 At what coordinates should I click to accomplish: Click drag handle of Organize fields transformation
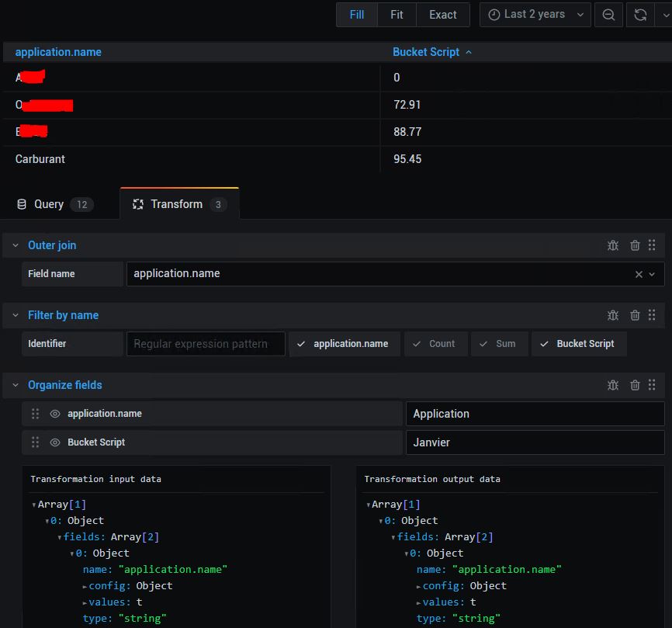tap(652, 385)
